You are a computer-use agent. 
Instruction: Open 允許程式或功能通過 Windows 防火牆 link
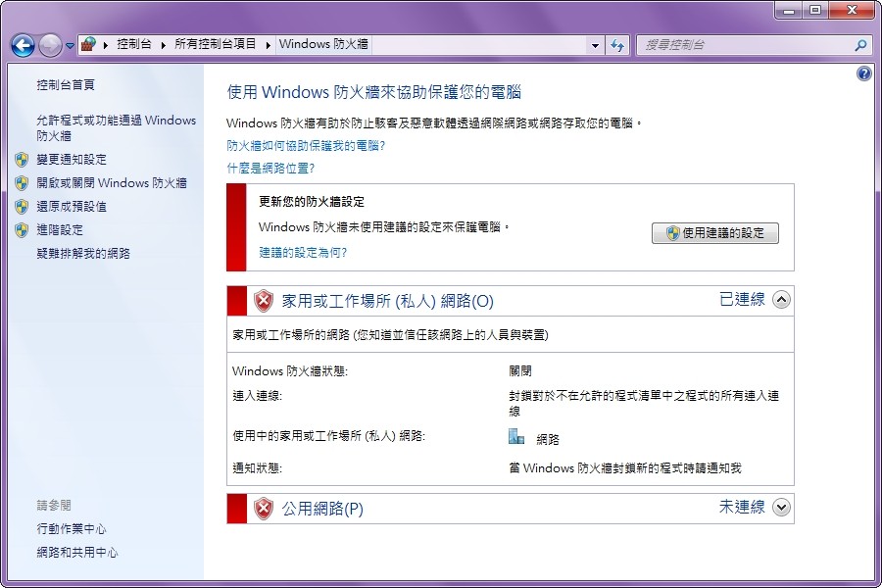pyautogui.click(x=117, y=127)
